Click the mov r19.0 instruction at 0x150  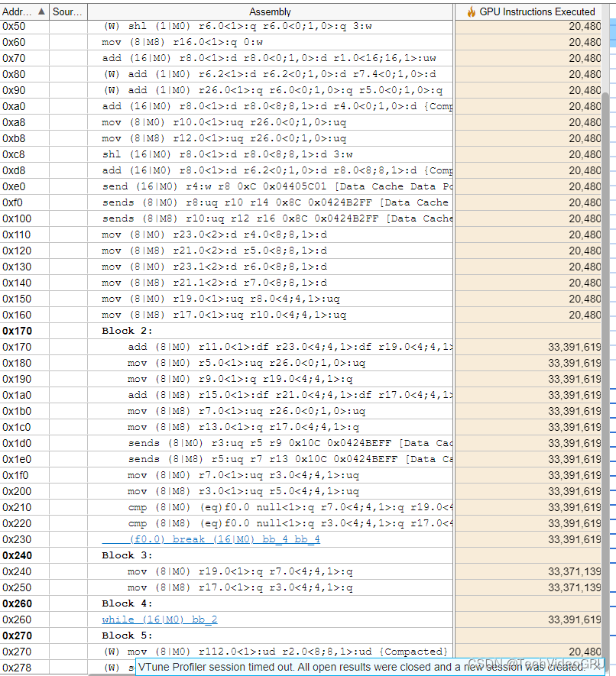pos(221,299)
